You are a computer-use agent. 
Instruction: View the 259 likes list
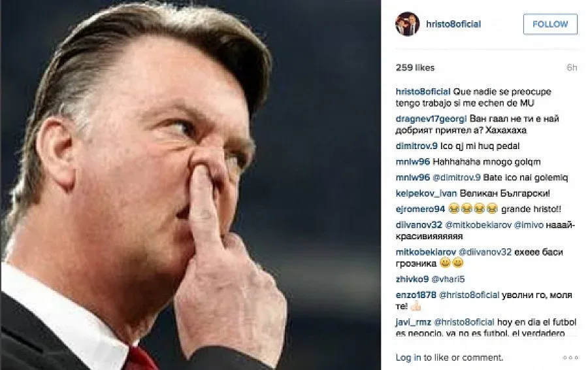click(x=415, y=67)
